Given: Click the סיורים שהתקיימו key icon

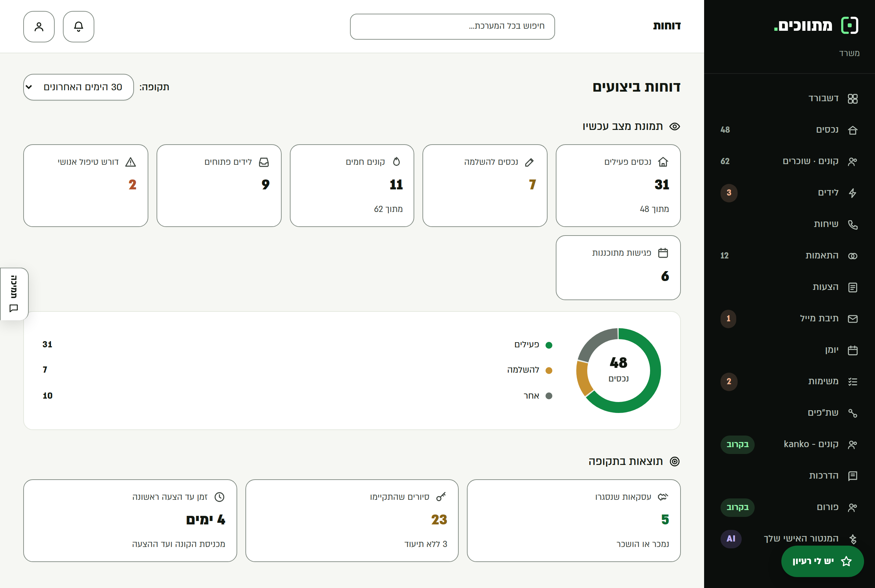Looking at the screenshot, I should tap(441, 497).
